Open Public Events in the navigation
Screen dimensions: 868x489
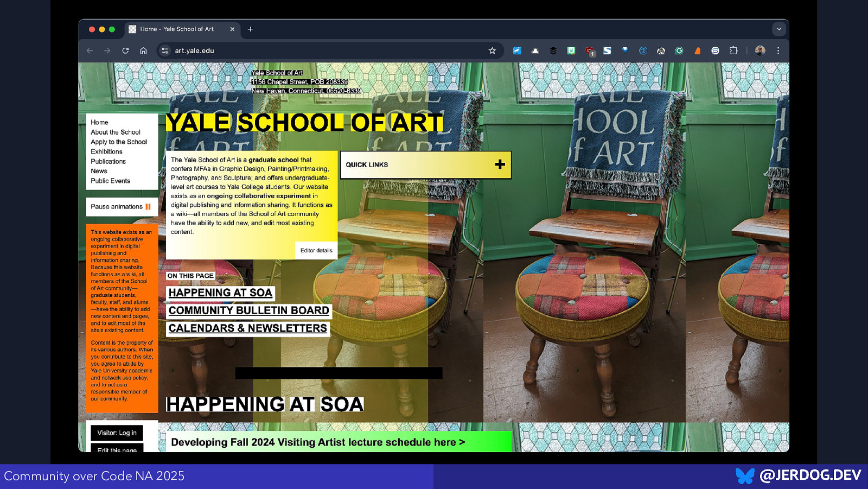point(110,181)
